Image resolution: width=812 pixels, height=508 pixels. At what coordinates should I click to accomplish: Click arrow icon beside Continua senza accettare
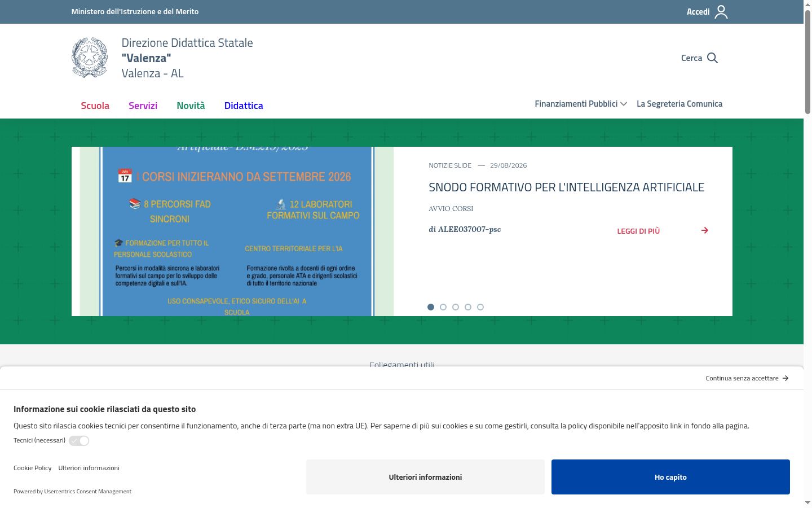click(785, 378)
